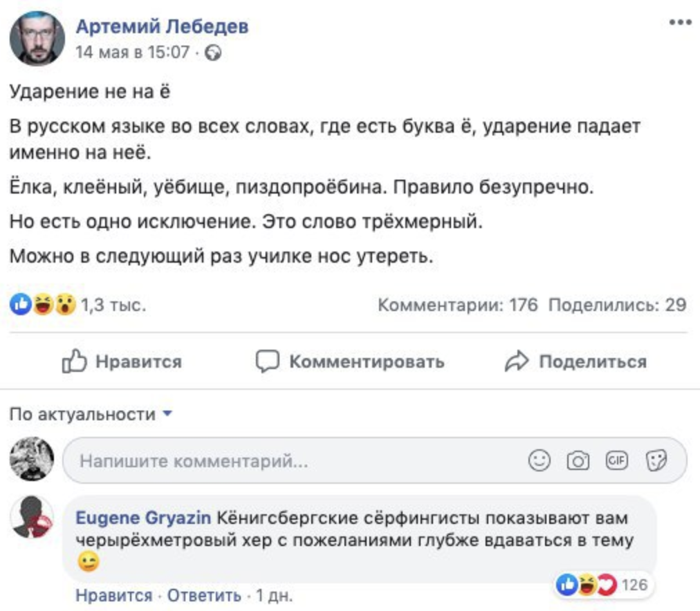The height and width of the screenshot is (611, 700).
Task: Click reaction icons on Eugene Gryazin's comment
Action: coord(587,585)
